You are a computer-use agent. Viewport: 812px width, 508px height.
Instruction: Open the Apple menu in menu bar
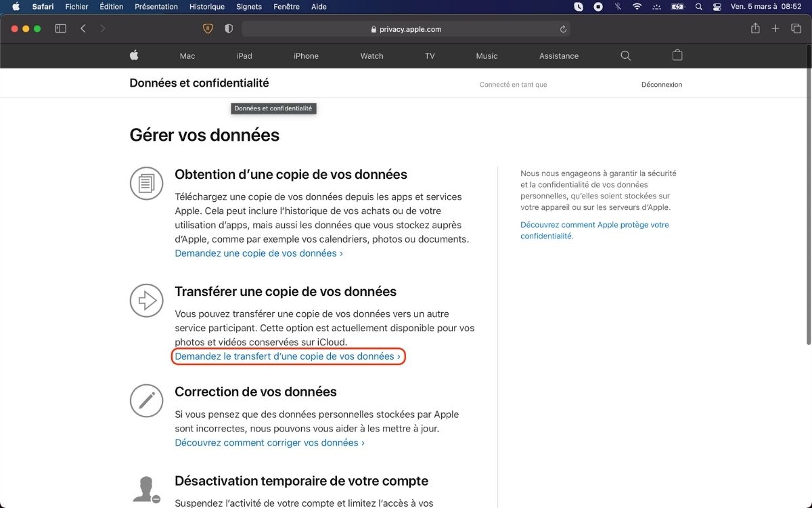point(16,7)
